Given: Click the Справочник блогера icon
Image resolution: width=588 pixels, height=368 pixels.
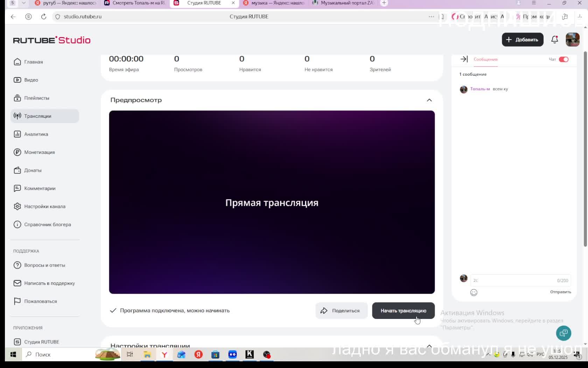Looking at the screenshot, I should (x=17, y=224).
